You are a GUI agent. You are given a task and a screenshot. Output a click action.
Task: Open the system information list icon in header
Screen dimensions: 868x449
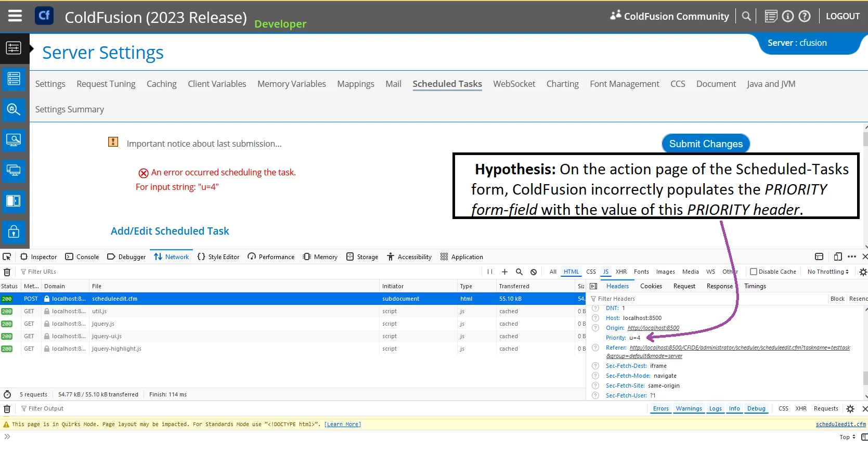pyautogui.click(x=771, y=16)
